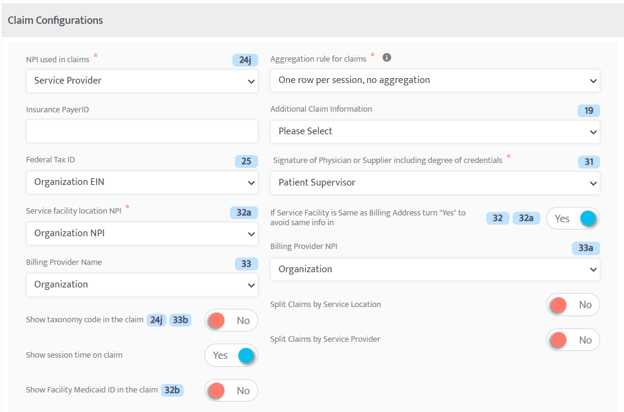624x412 pixels.
Task: Enable Show taxonomy code in the claim
Action: point(231,320)
